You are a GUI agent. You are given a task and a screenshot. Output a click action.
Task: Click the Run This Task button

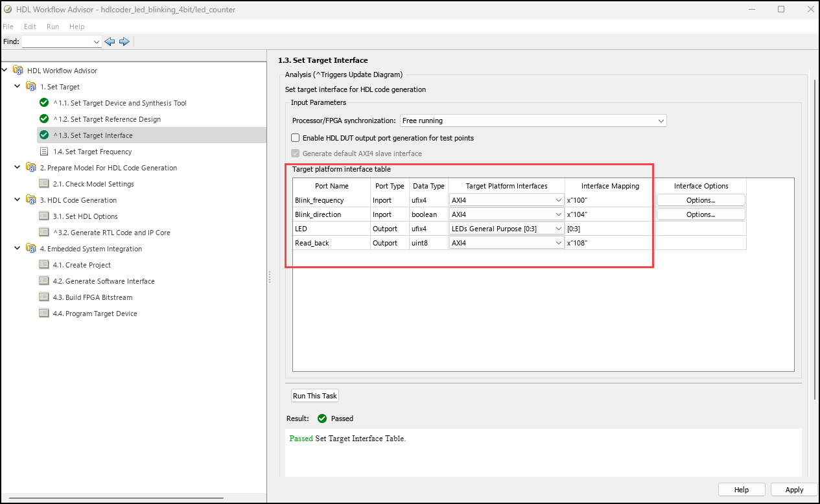pos(315,396)
